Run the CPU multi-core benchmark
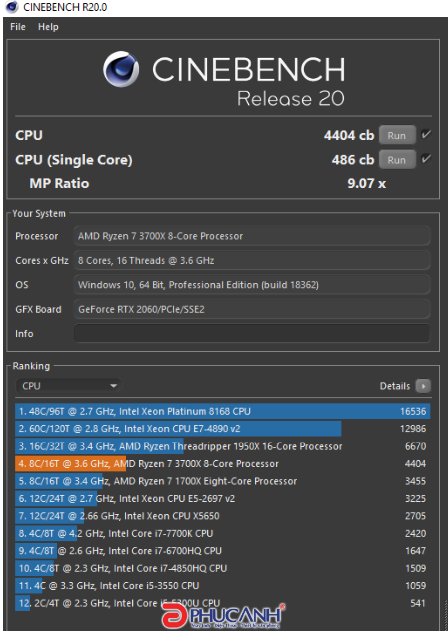Viewport: 448px width, 631px height. point(397,135)
